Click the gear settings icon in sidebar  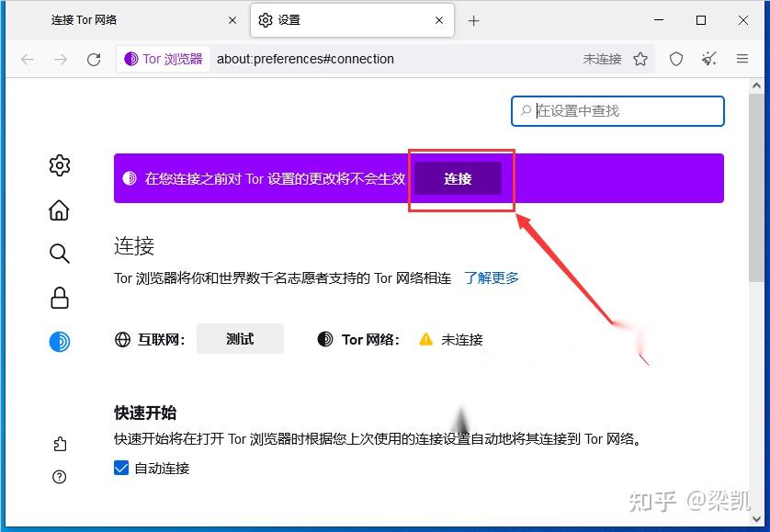tap(59, 165)
